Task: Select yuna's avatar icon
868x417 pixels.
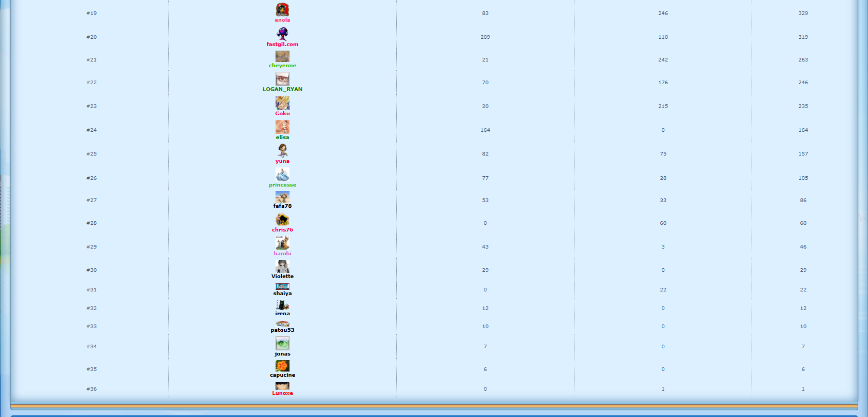Action: [x=282, y=150]
